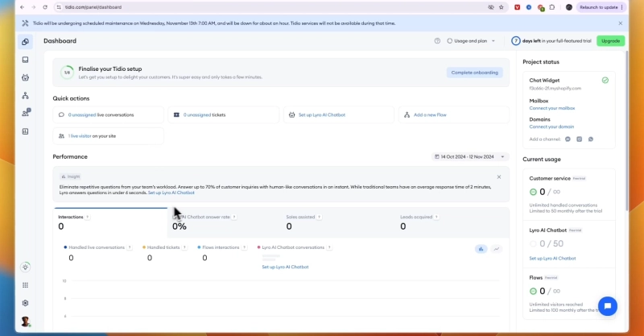644x336 pixels.
Task: Click Set up Lyro link under chatbot conversations
Action: (285, 267)
